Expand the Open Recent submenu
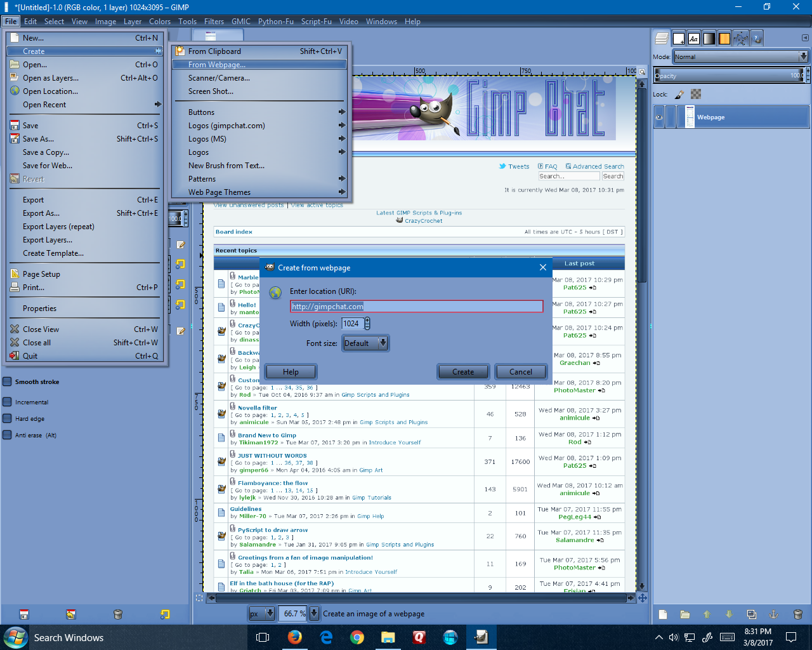Viewport: 812px width, 650px height. (85, 105)
